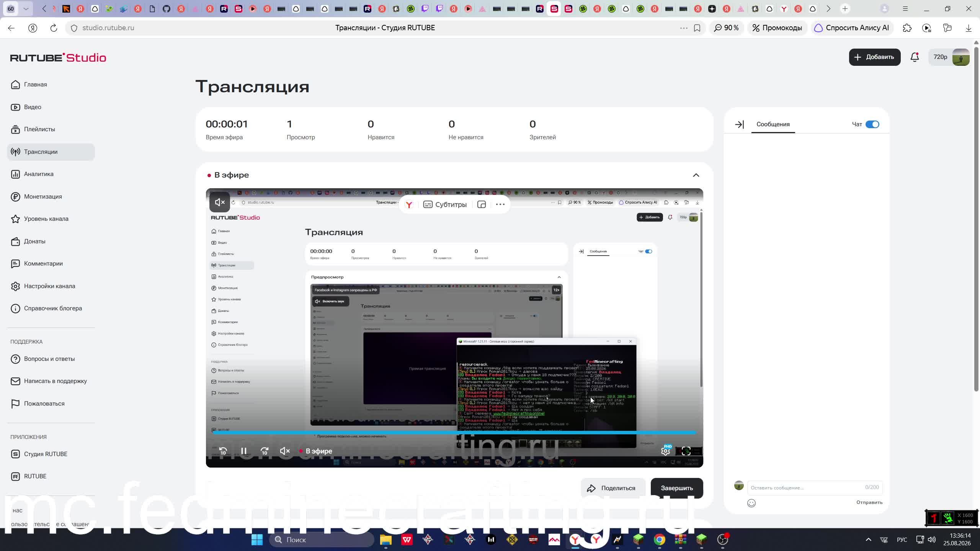Click Спросить Алису AI
This screenshot has width=980, height=551.
(x=852, y=28)
